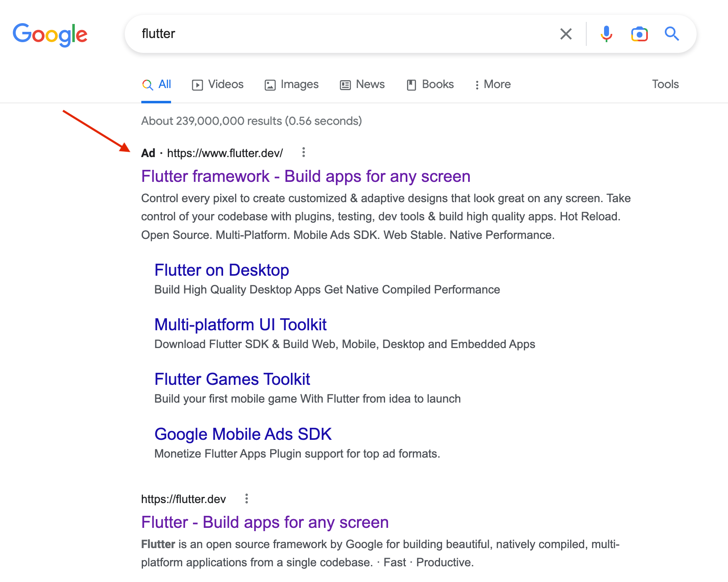728x582 pixels.
Task: Clear the search box with X icon
Action: tap(566, 34)
